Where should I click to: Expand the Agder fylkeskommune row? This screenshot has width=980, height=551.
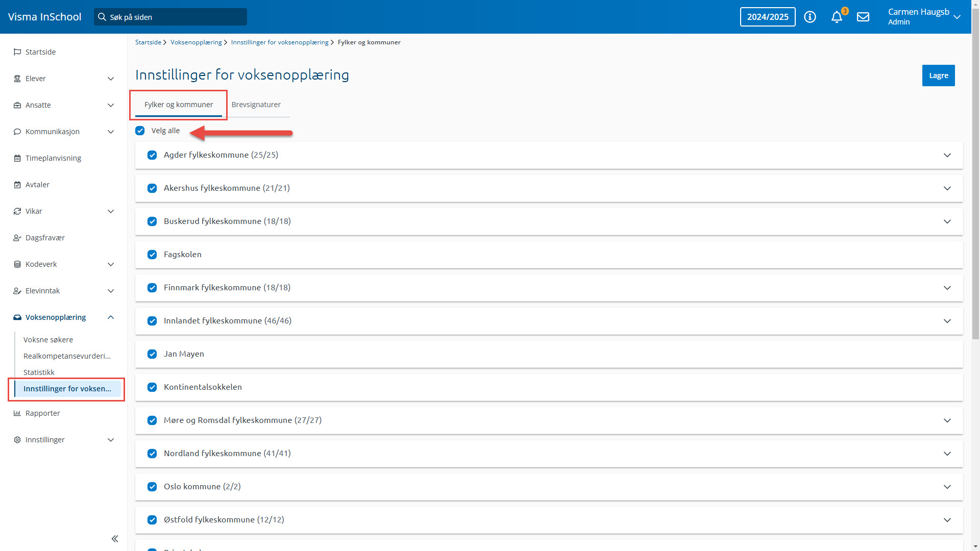tap(947, 155)
